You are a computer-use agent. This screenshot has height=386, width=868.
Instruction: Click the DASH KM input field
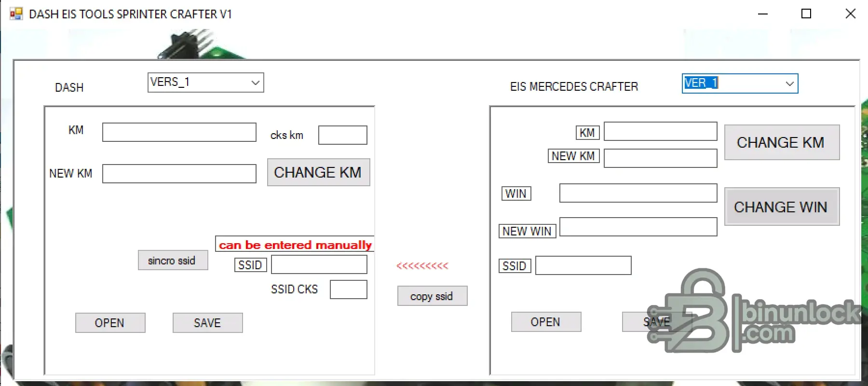pos(179,132)
